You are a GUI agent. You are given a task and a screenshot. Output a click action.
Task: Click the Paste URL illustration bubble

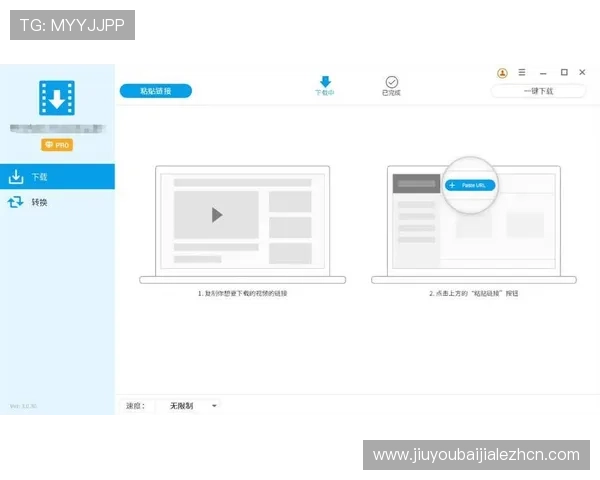click(x=470, y=185)
